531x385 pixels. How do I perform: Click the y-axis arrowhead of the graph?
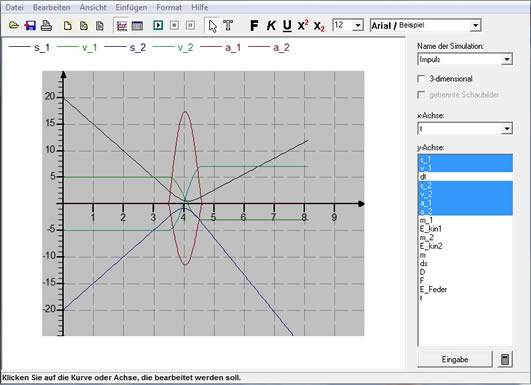click(x=63, y=75)
